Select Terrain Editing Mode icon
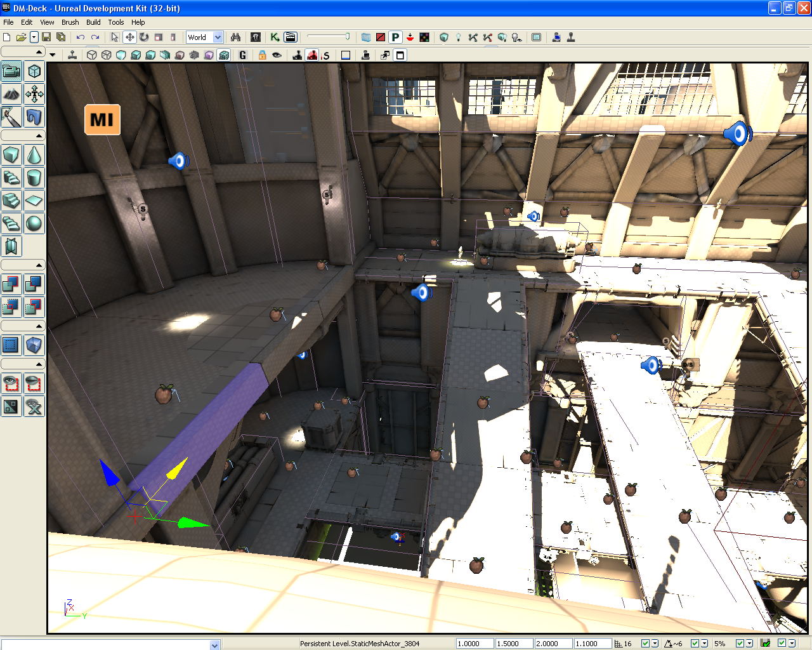Screen dimensions: 812x650 (11, 94)
